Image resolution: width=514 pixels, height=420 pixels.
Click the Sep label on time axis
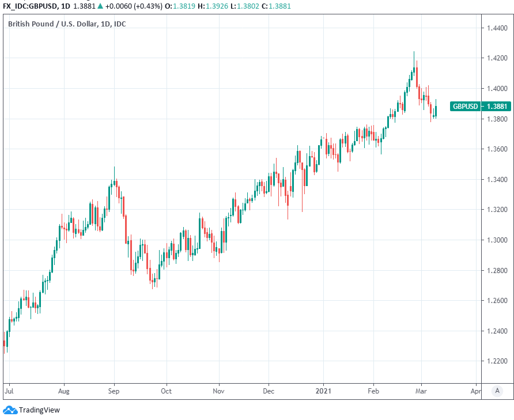coord(114,391)
